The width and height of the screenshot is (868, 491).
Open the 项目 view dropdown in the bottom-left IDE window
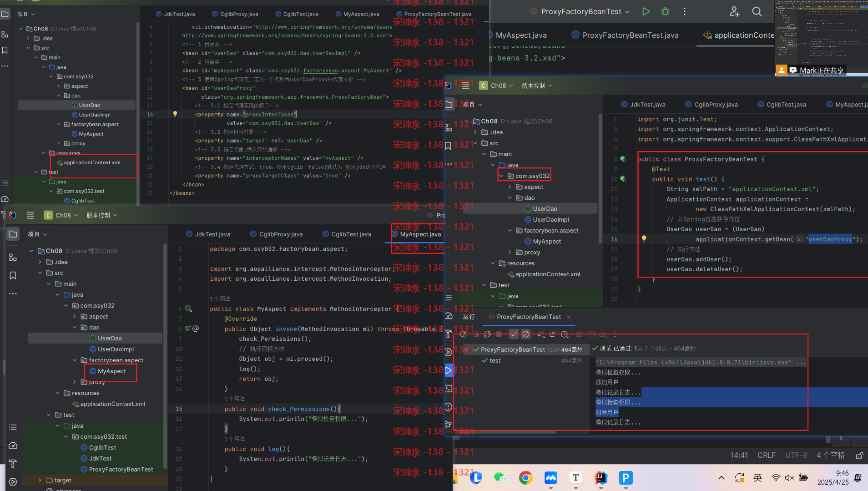pos(37,234)
